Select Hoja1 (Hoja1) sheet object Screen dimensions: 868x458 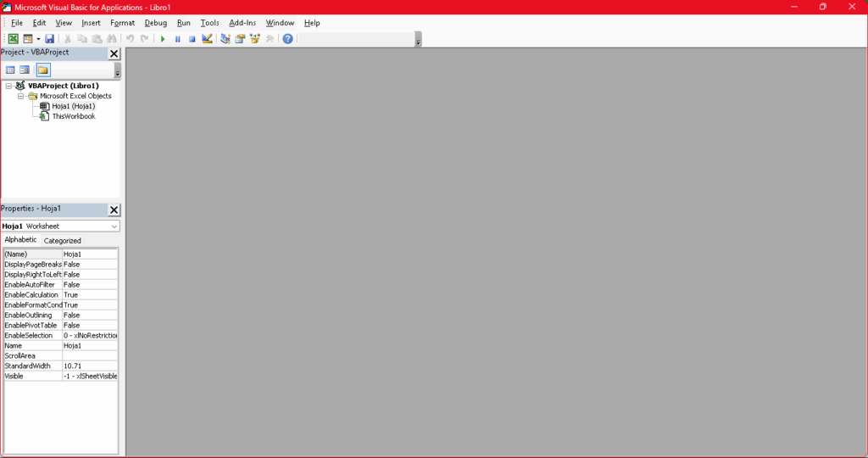click(x=73, y=106)
